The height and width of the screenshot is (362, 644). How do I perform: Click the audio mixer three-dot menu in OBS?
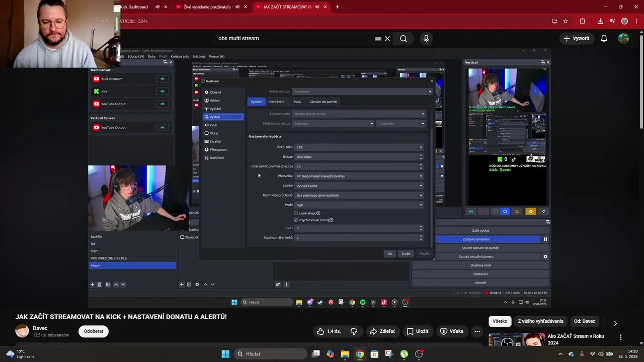pyautogui.click(x=286, y=285)
